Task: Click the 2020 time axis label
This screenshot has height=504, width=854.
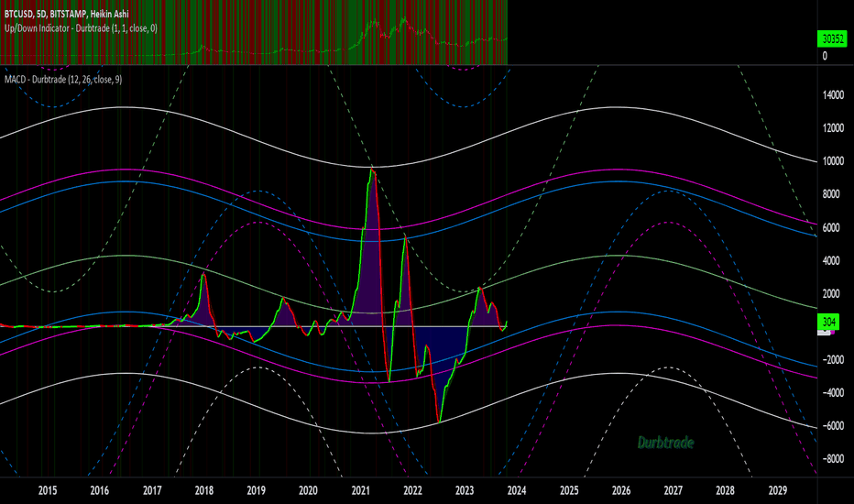Action: click(308, 490)
